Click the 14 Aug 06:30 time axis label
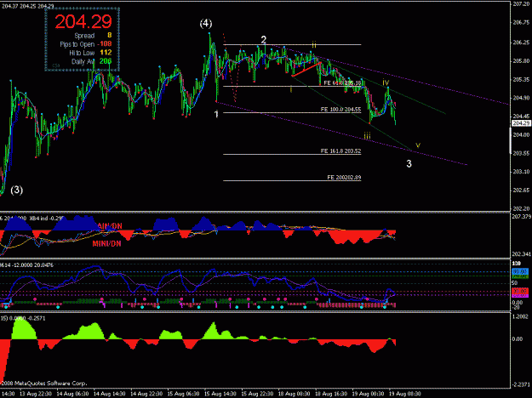The width and height of the screenshot is (532, 398). point(72,394)
